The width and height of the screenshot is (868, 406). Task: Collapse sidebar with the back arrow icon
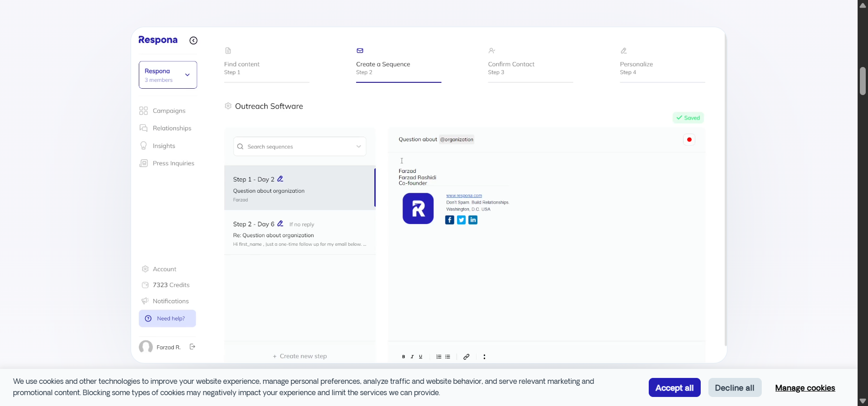(193, 40)
